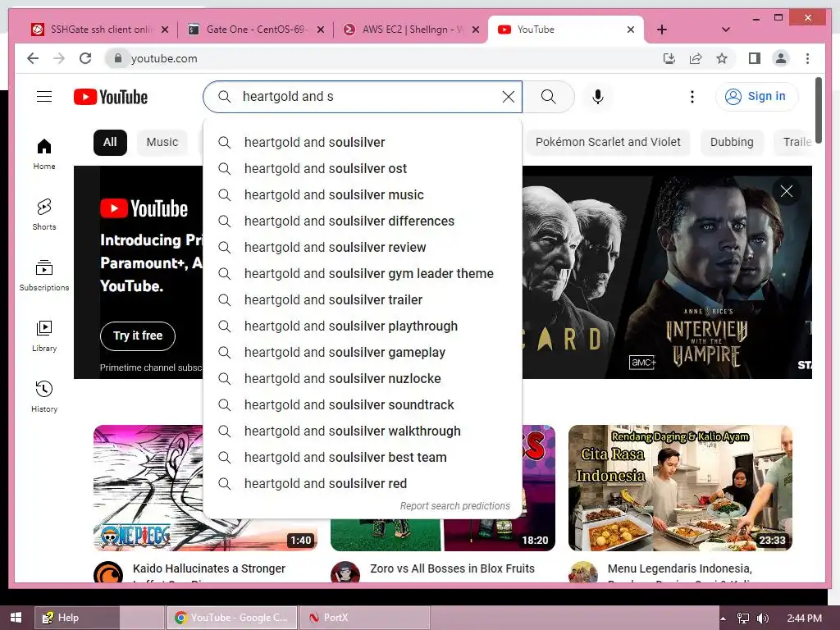
Task: Go back with browser back arrow
Action: 33,58
